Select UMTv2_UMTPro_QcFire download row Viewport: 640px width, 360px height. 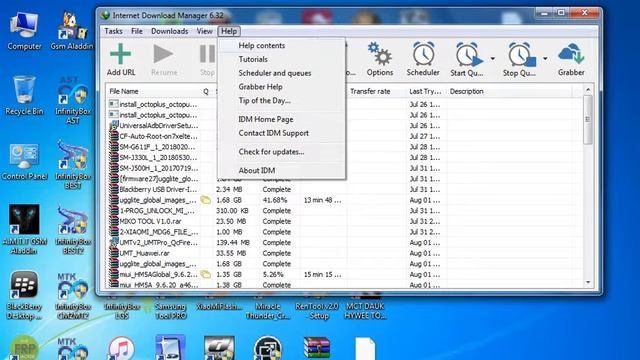click(345, 242)
